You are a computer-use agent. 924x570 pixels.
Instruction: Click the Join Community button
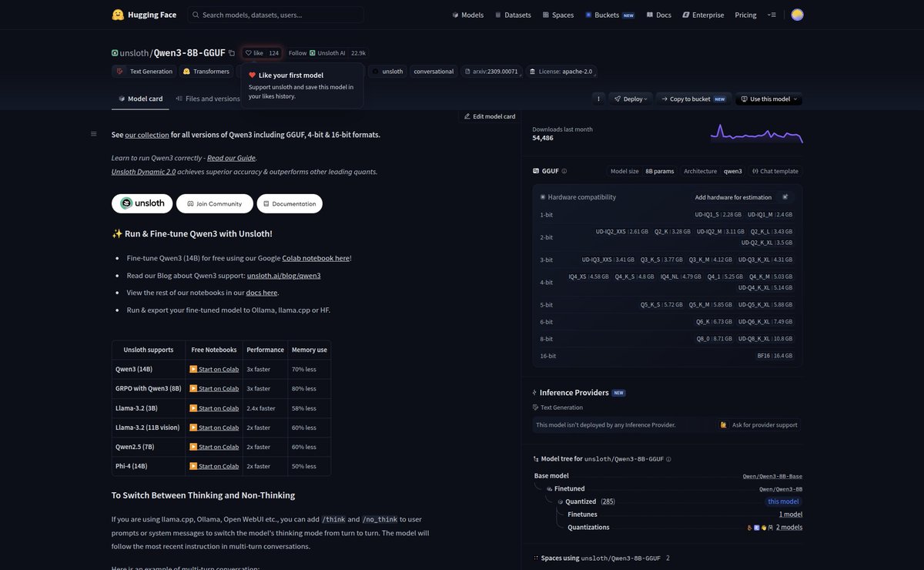point(214,203)
